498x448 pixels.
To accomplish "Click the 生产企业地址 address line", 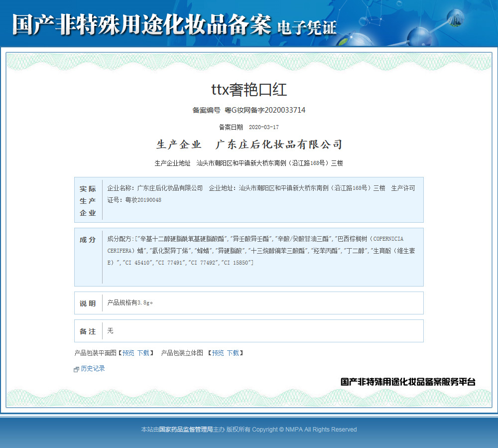I will coord(249,163).
